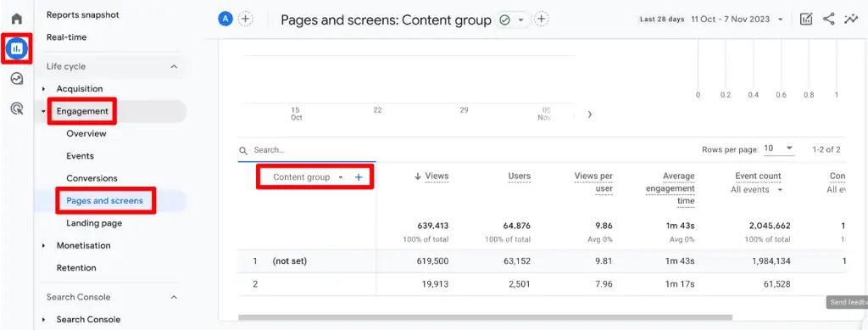Click the 11 Oct - 7 Nov 2023 date range
This screenshot has width=868, height=330.
(730, 19)
